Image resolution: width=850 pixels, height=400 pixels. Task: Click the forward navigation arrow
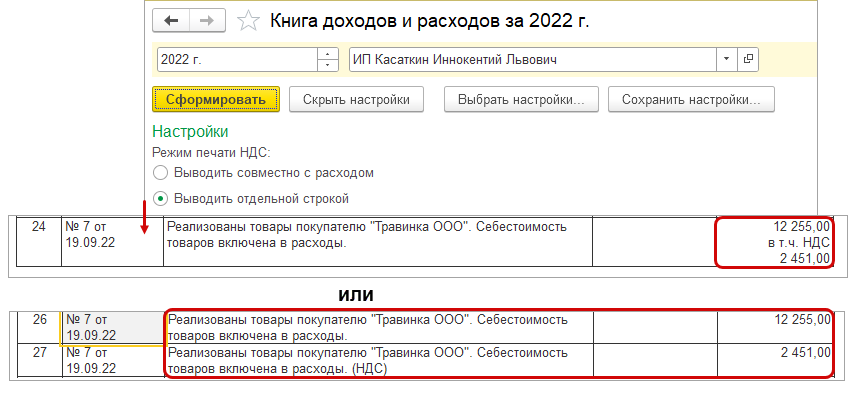[207, 21]
